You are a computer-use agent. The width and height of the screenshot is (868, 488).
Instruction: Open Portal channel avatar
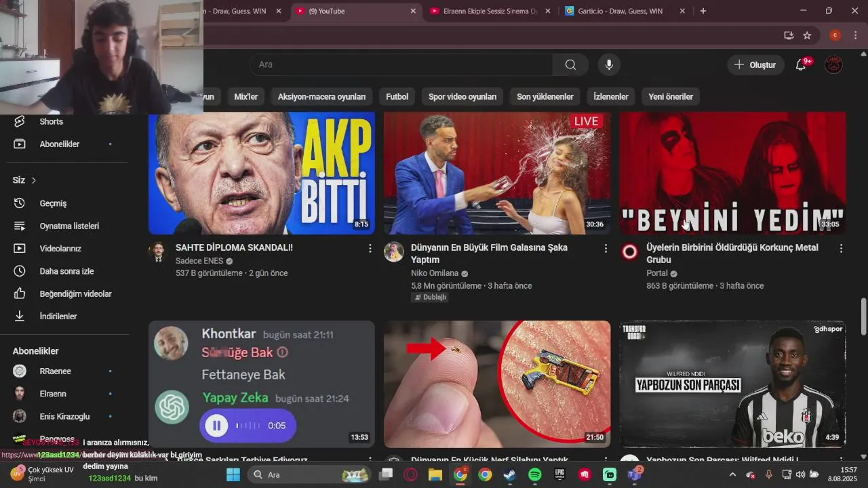point(629,252)
